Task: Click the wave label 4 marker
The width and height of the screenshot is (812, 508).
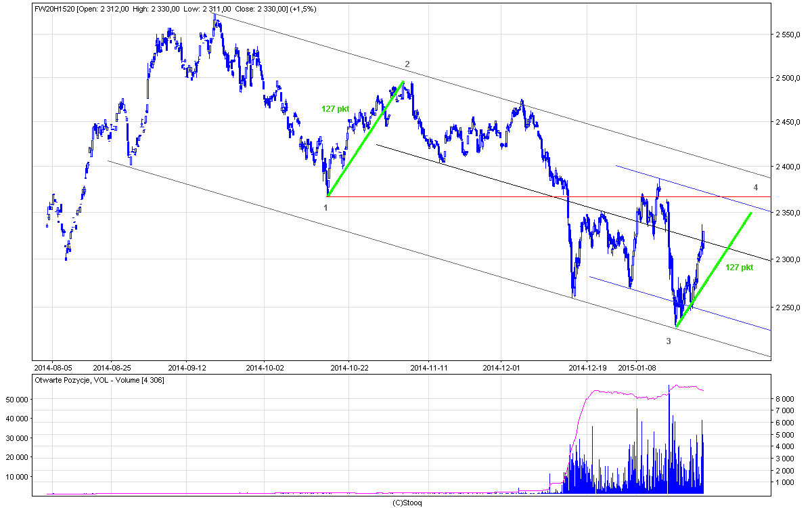Action: click(756, 187)
